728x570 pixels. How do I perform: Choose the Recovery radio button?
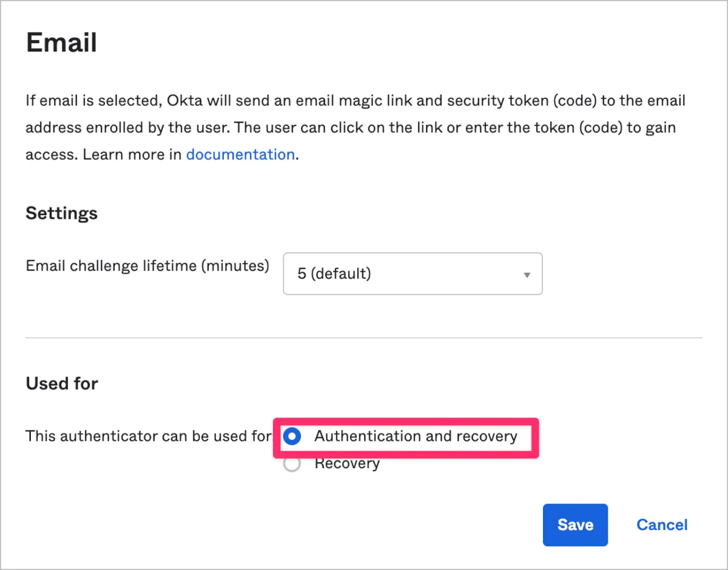[292, 464]
